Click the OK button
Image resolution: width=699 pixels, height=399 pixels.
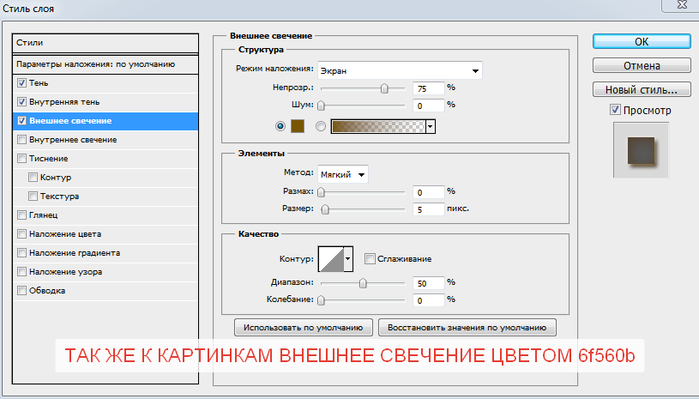[x=641, y=41]
